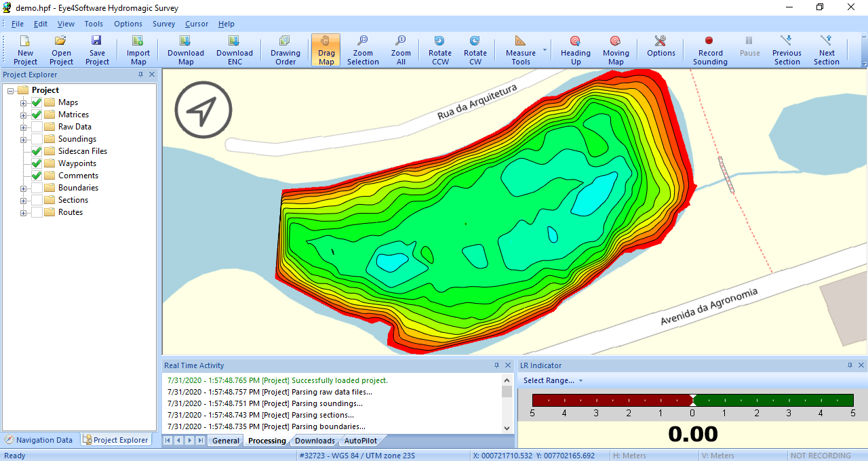868x461 pixels.
Task: Activate the Drag Map tool
Action: tap(326, 50)
